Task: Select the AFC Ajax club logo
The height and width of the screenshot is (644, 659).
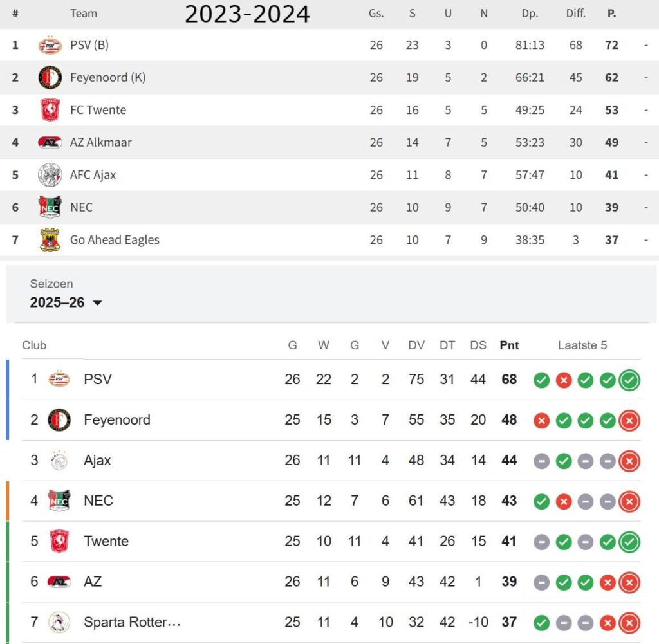Action: (x=50, y=174)
